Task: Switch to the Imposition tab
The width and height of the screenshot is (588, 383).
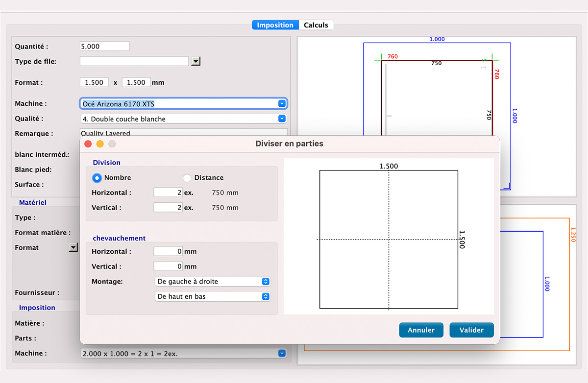Action: tap(275, 24)
